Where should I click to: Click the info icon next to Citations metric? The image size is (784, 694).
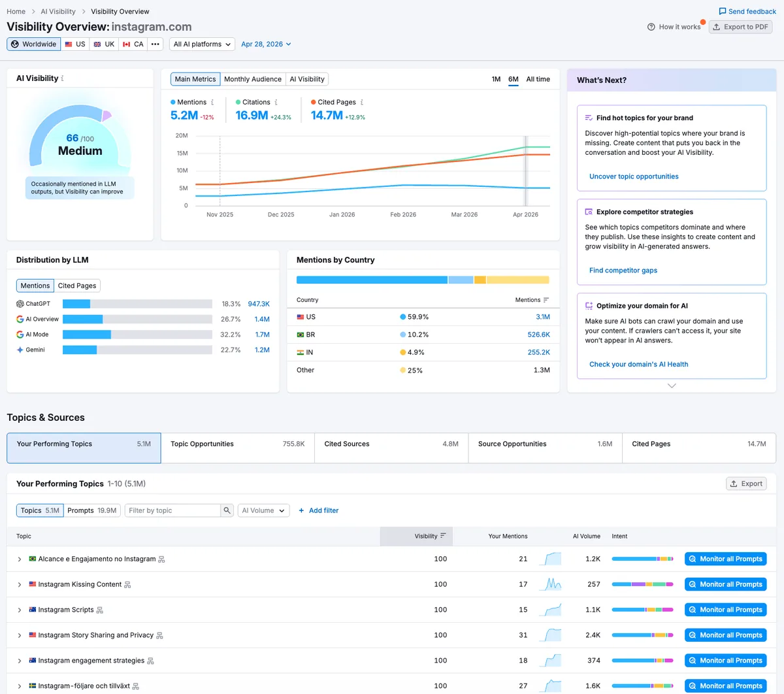[x=276, y=103]
